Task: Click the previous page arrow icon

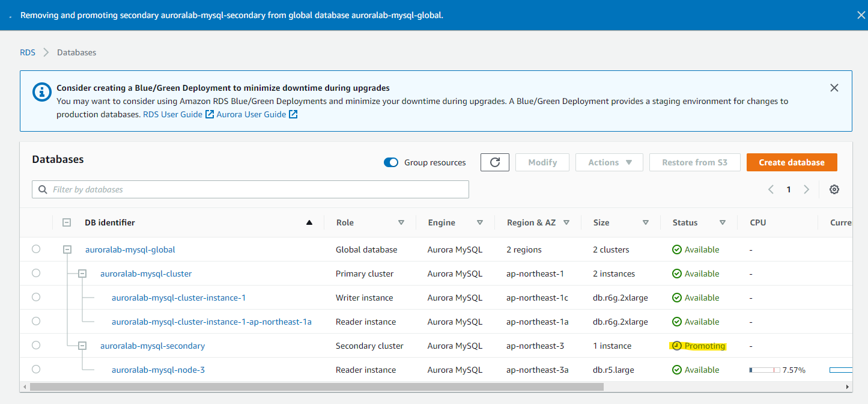Action: pos(771,189)
